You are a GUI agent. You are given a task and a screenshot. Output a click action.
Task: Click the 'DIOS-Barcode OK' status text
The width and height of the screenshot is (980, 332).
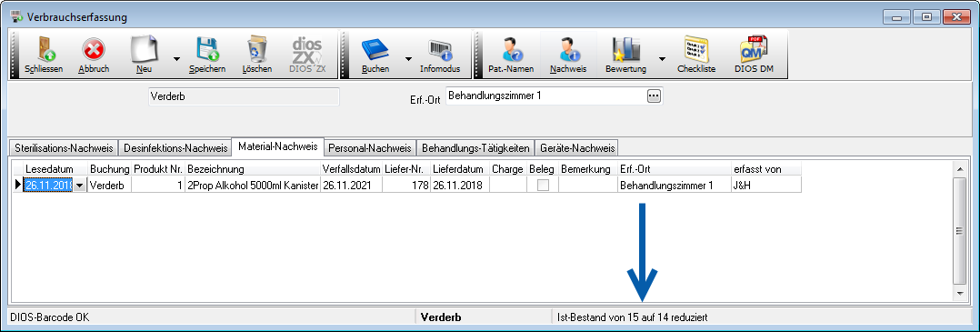tap(49, 317)
